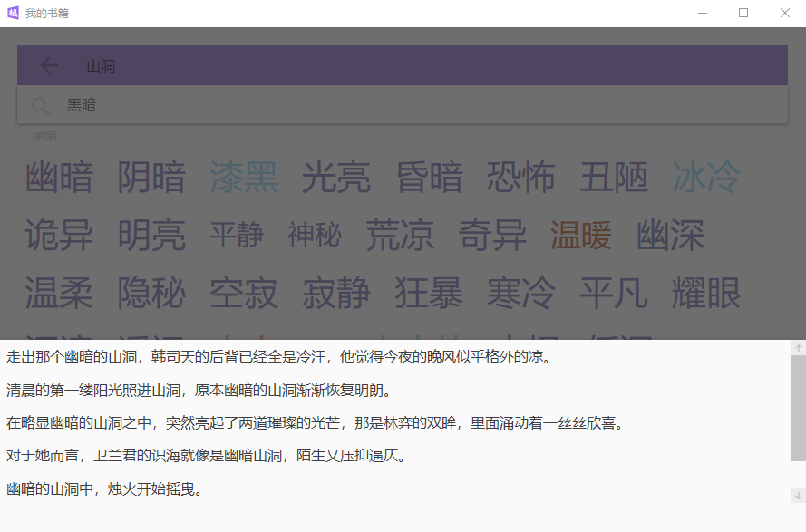Viewport: 806px width, 532px height.
Task: Click the app logo in title bar
Action: tap(13, 13)
